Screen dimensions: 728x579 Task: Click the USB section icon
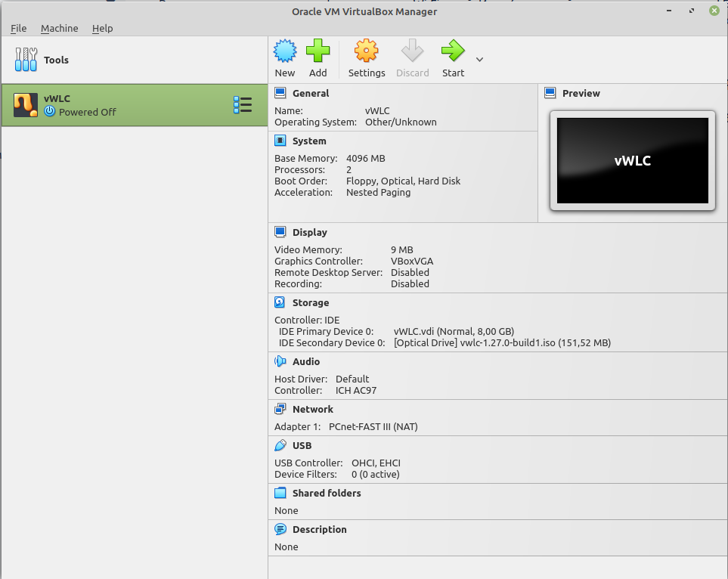tap(280, 445)
